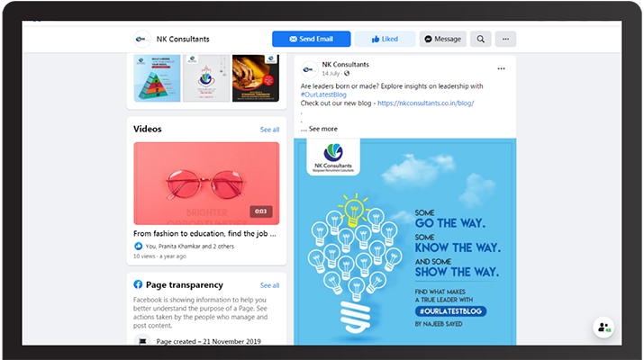Click the Page transparency heading
The height and width of the screenshot is (360, 644).
[x=185, y=285]
